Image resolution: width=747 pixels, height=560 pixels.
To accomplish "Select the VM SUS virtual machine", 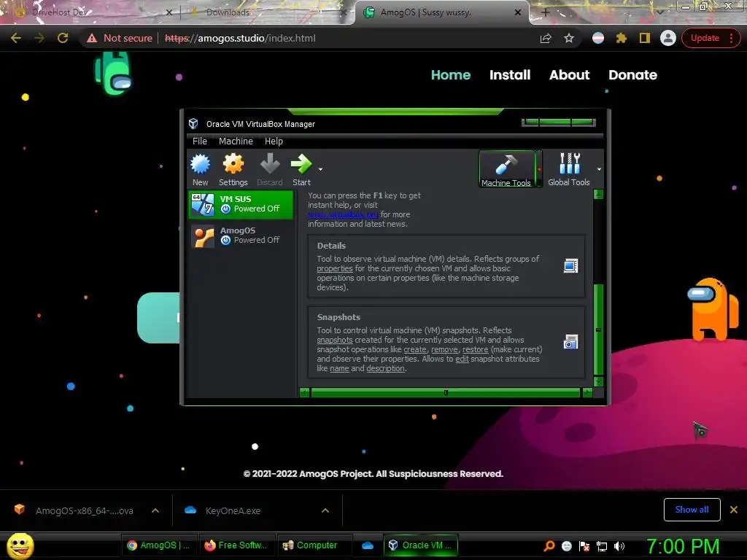I will tap(241, 204).
